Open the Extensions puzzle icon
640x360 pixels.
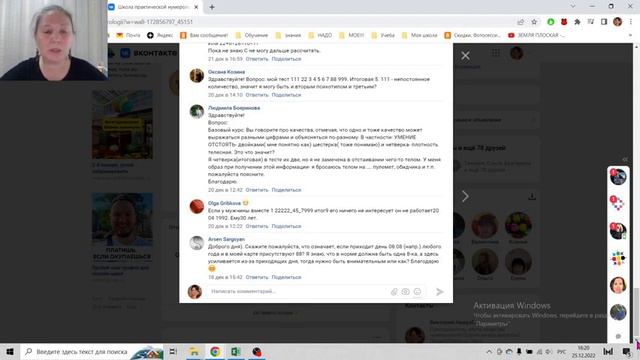577,22
